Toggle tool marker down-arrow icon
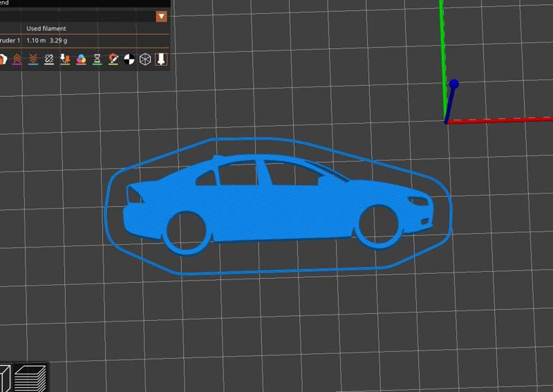Image resolution: width=553 pixels, height=392 pixels. click(x=161, y=59)
